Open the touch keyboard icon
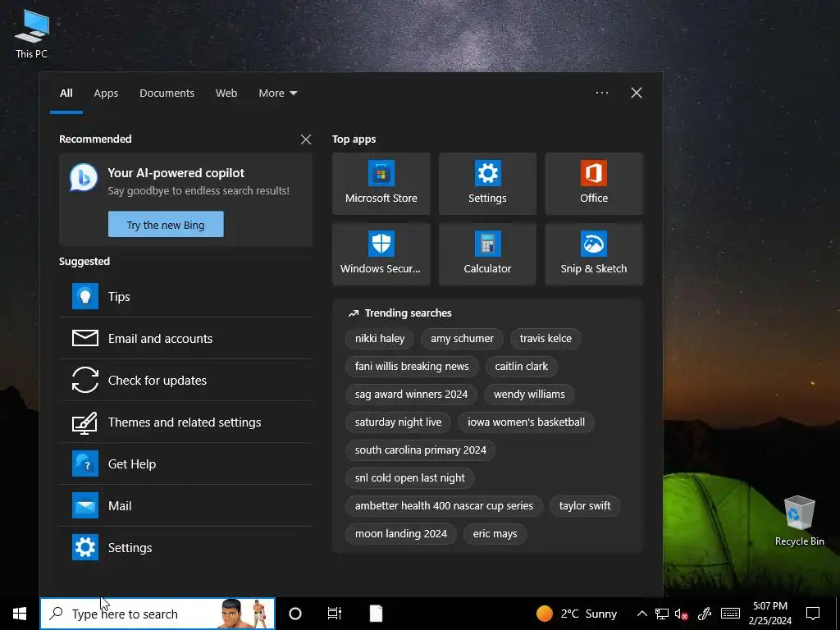This screenshot has width=840, height=630. [730, 614]
